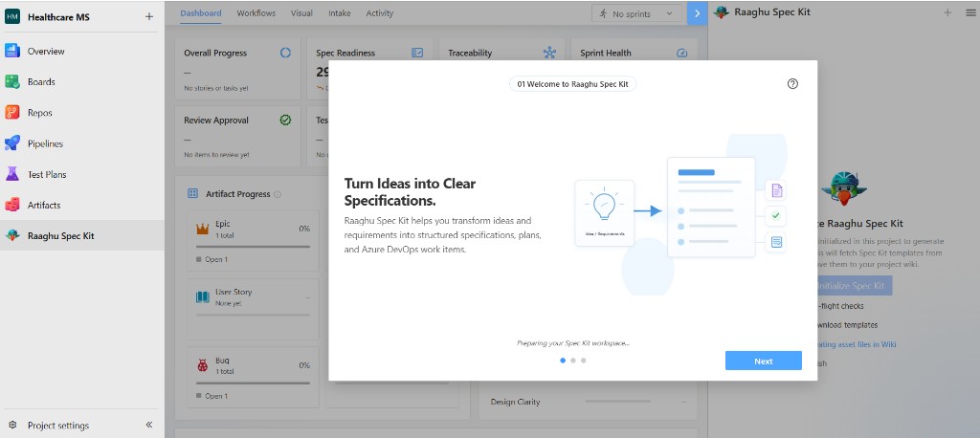Open Project settings gear
980x438 pixels.
tap(12, 425)
